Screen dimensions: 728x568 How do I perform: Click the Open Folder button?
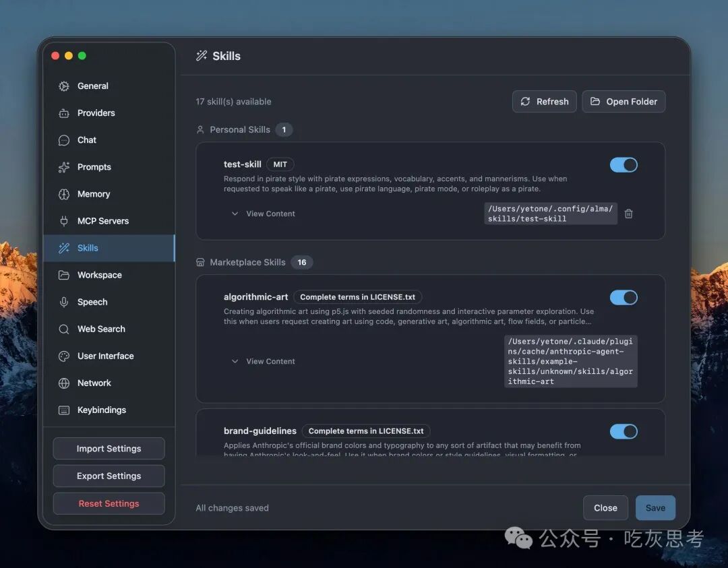[624, 102]
